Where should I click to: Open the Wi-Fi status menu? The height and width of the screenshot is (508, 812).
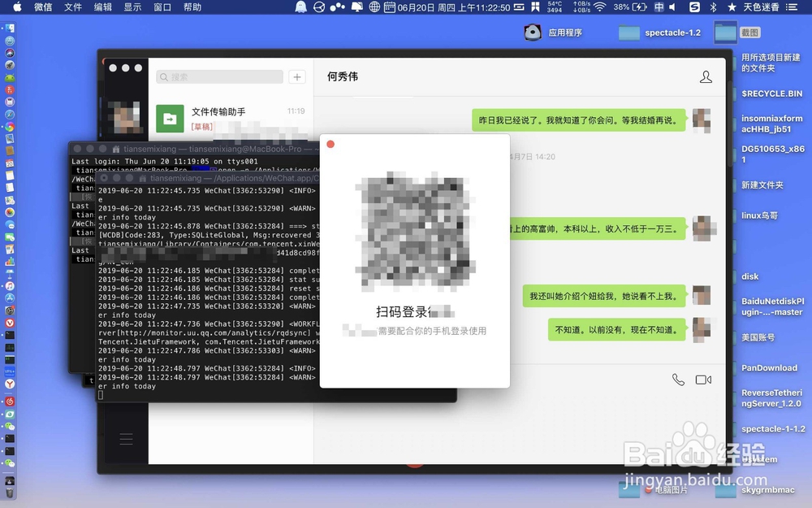600,7
